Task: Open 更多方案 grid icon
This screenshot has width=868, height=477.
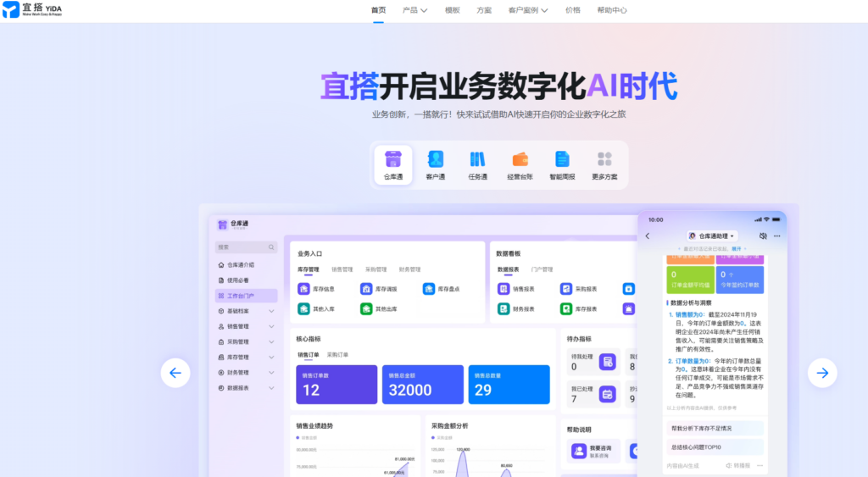Action: click(604, 159)
